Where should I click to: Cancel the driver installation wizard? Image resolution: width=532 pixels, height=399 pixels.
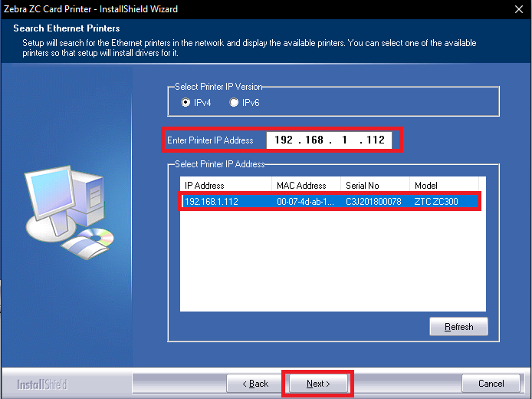(491, 383)
